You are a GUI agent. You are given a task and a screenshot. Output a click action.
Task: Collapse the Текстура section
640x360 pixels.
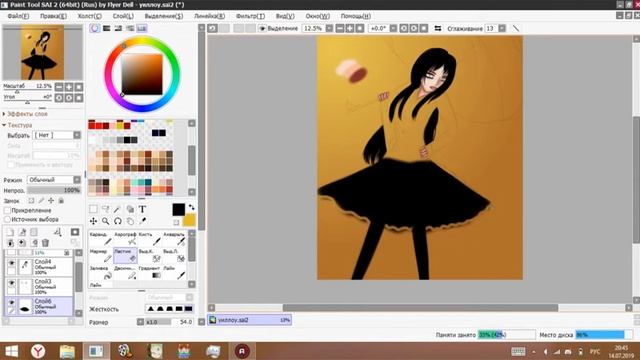coord(18,125)
